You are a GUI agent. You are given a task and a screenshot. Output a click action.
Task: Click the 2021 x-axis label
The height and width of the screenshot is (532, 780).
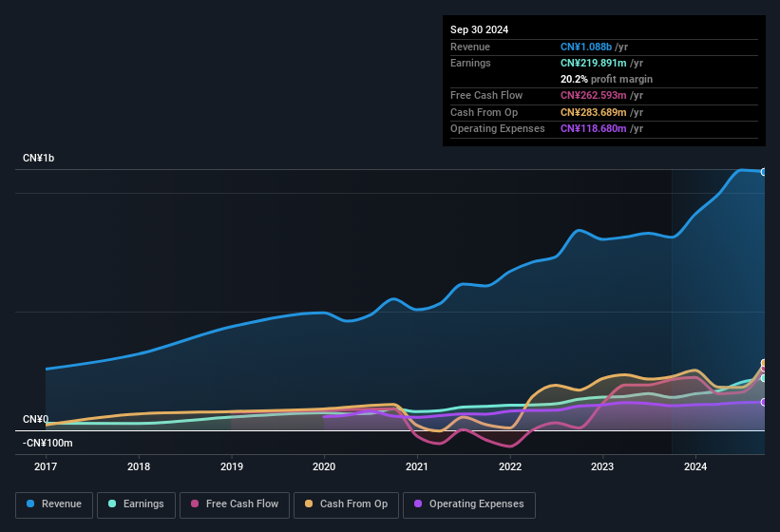pyautogui.click(x=417, y=466)
